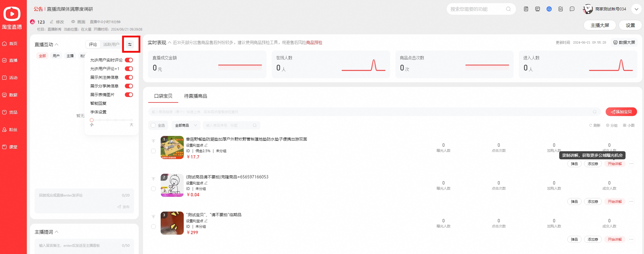Click the 刷新 refresh icon
This screenshot has height=254, width=644.
pyautogui.click(x=590, y=125)
